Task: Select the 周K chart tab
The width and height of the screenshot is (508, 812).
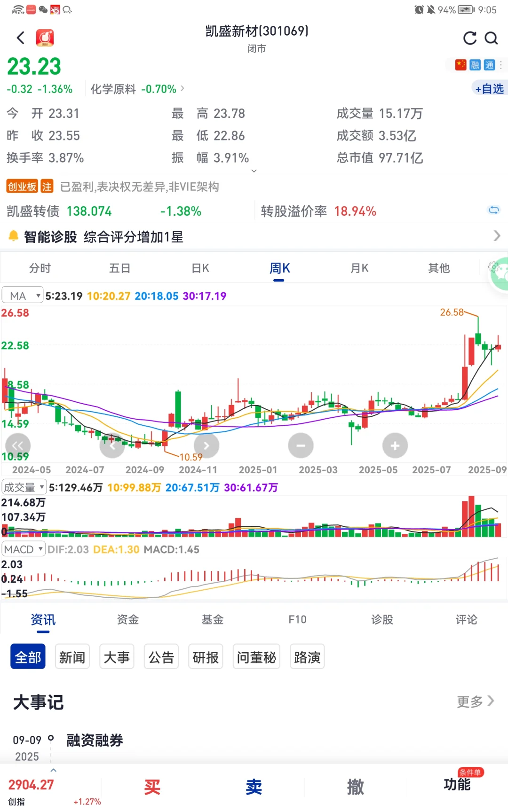Action: pos(279,268)
